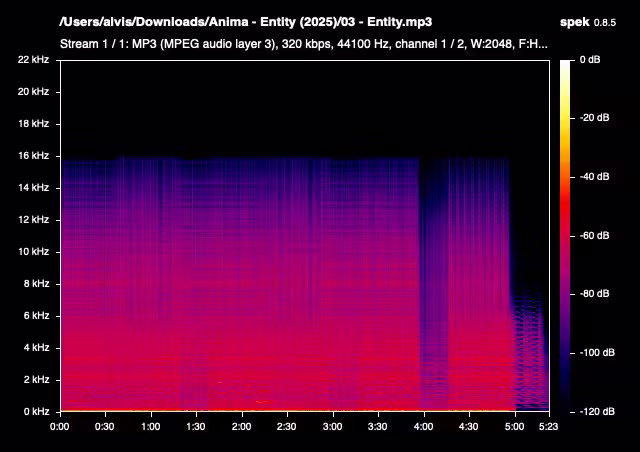Click the 2:00 time axis label
640x452 pixels.
point(241,427)
